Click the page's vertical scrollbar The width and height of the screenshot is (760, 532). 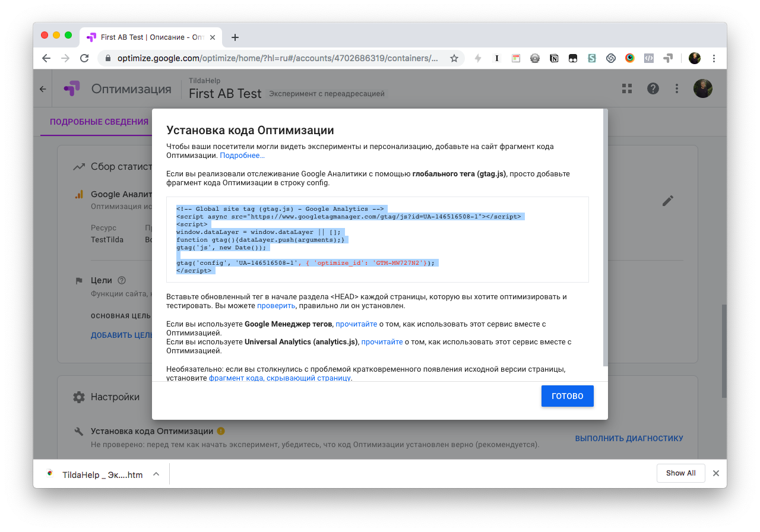[x=724, y=351]
